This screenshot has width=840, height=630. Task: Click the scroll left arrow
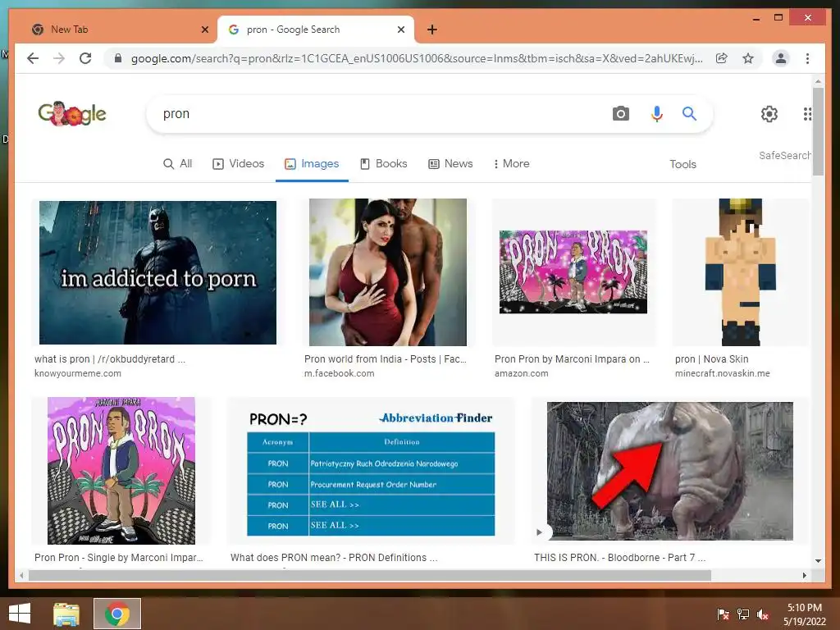21,575
